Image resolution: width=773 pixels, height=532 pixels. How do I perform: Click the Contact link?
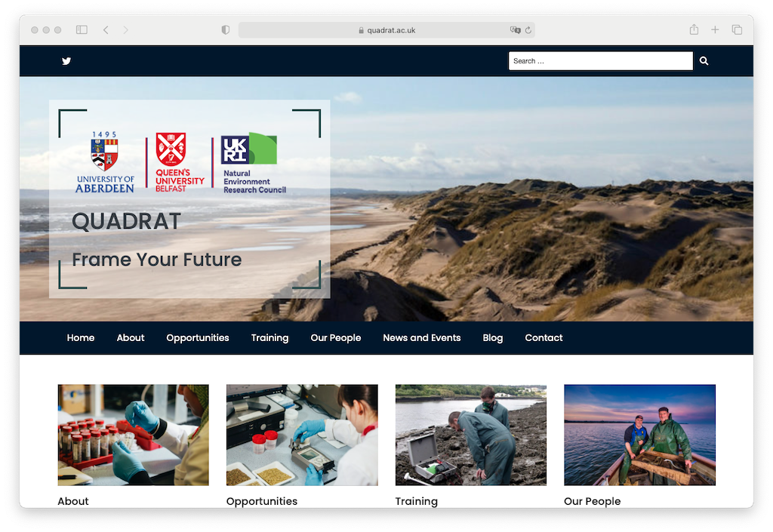pyautogui.click(x=544, y=338)
